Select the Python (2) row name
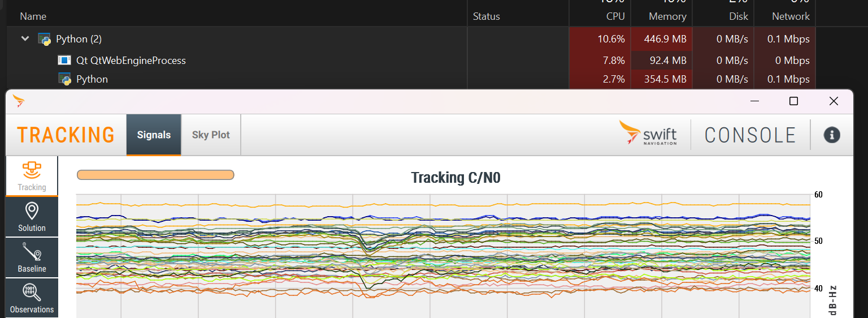 click(x=79, y=39)
